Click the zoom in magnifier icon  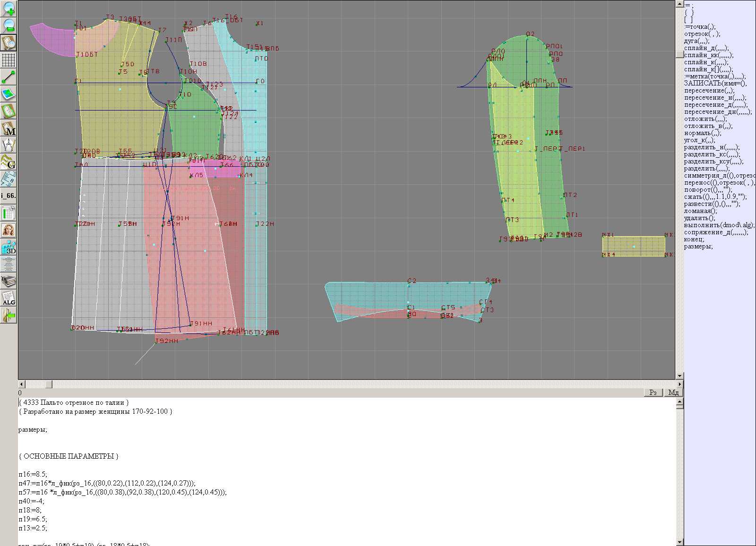pyautogui.click(x=9, y=9)
